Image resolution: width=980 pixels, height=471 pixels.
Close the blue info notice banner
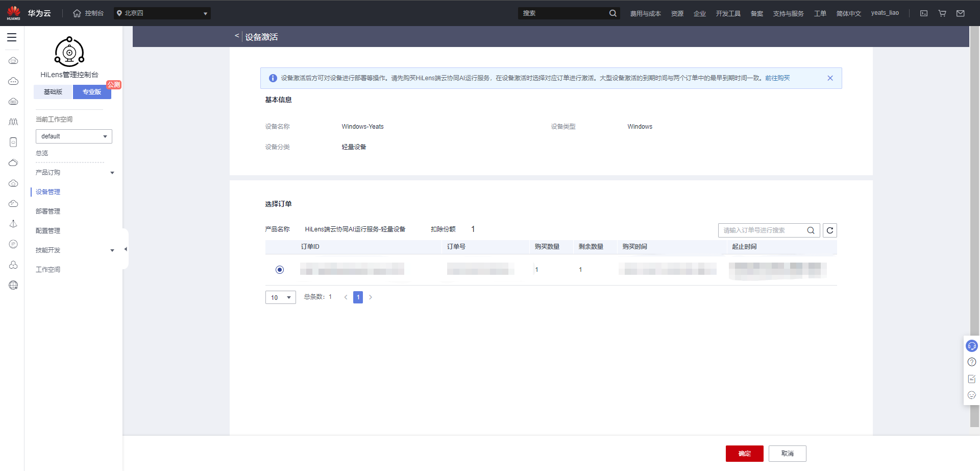(x=830, y=78)
